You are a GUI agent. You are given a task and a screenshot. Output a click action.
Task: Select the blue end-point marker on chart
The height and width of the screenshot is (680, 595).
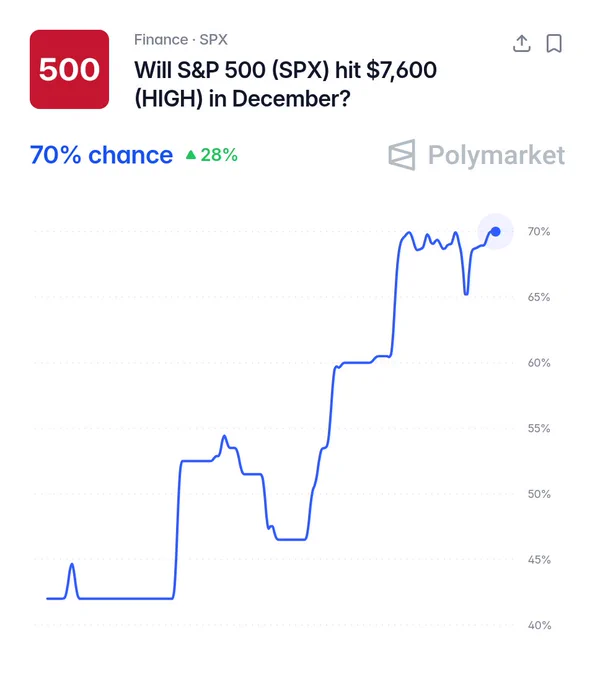click(495, 232)
